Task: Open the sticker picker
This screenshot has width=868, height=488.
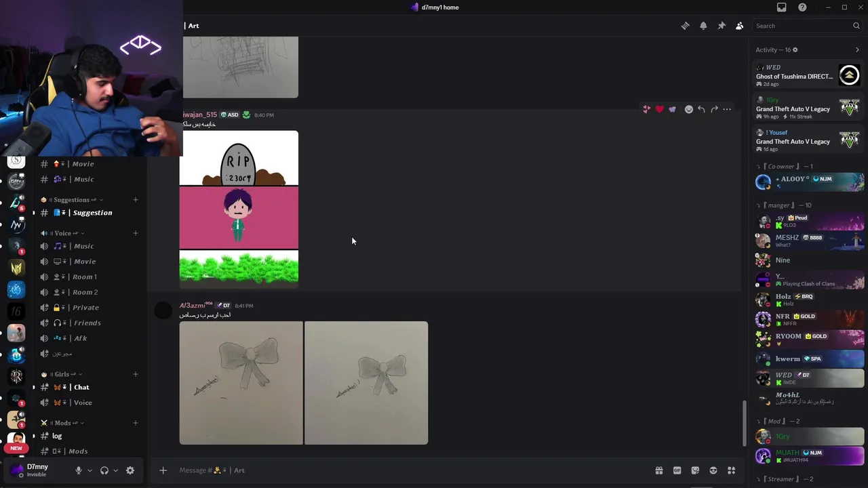Action: 695,470
